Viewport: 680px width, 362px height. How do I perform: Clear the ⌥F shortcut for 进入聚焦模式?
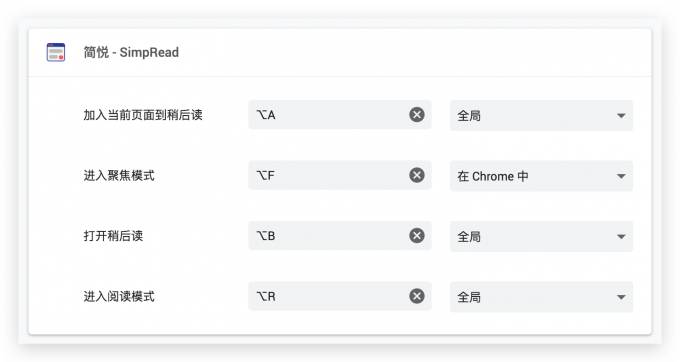[x=417, y=175]
